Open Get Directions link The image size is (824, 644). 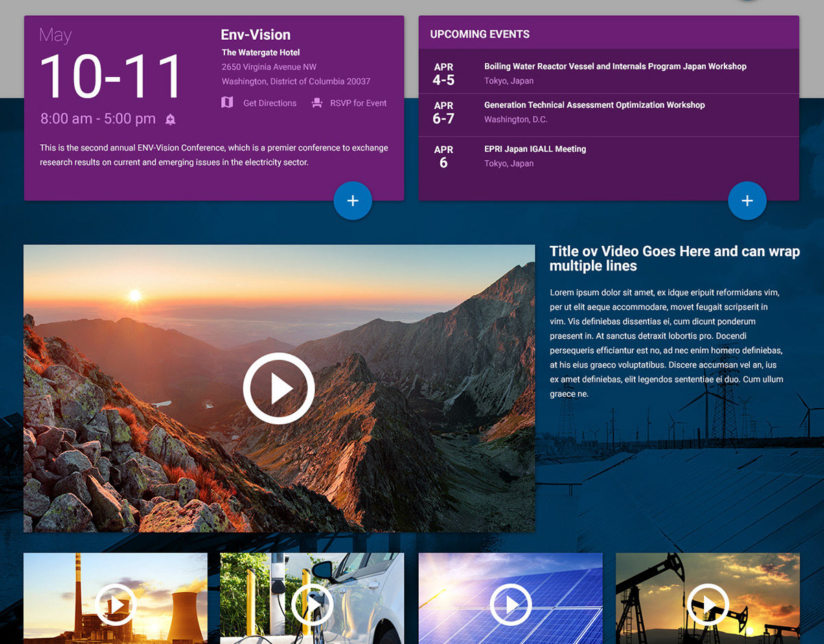point(270,103)
